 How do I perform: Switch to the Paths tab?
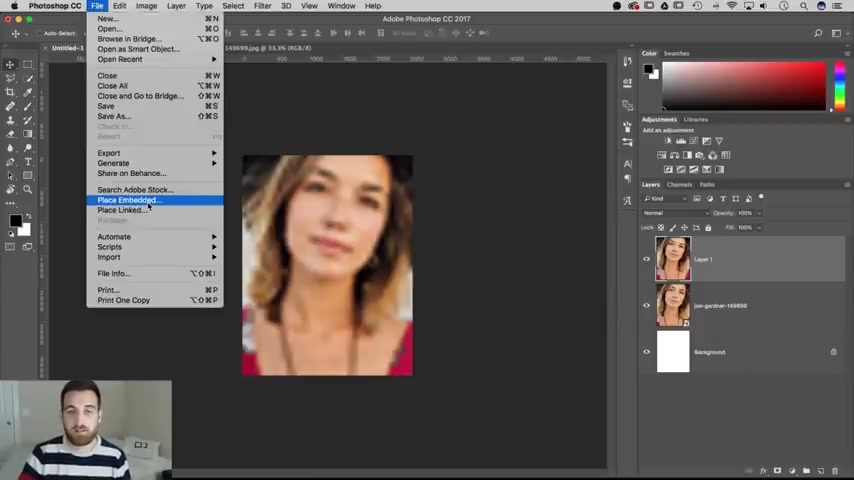(707, 185)
